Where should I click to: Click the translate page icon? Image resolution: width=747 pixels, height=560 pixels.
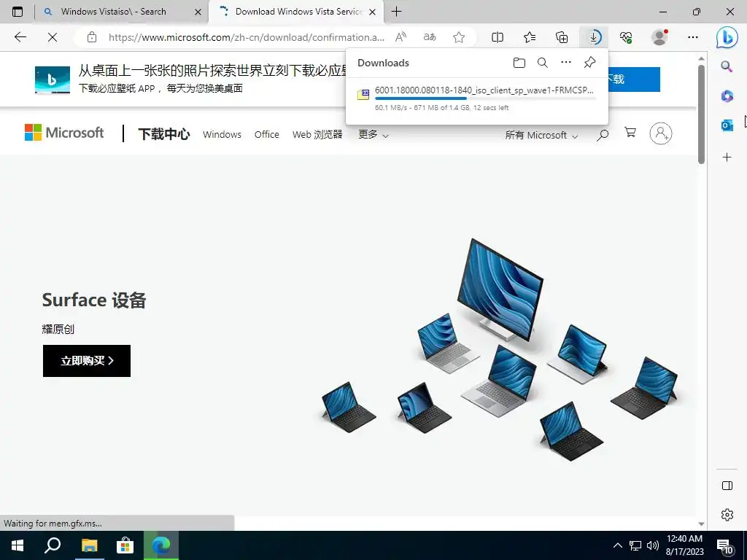(430, 37)
